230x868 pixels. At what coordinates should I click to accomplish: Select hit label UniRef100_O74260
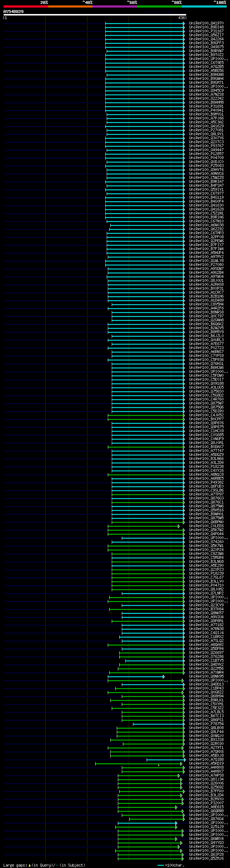pyautogui.click(x=206, y=542)
